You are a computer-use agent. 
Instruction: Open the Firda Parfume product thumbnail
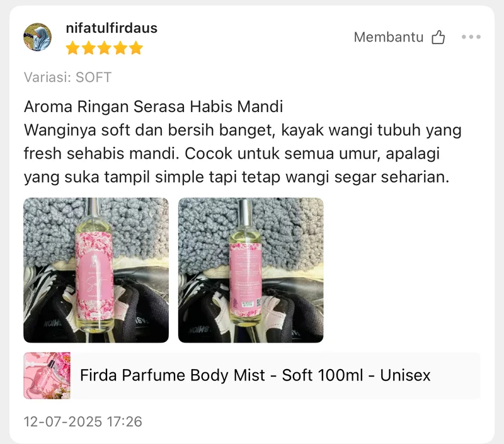[47, 375]
